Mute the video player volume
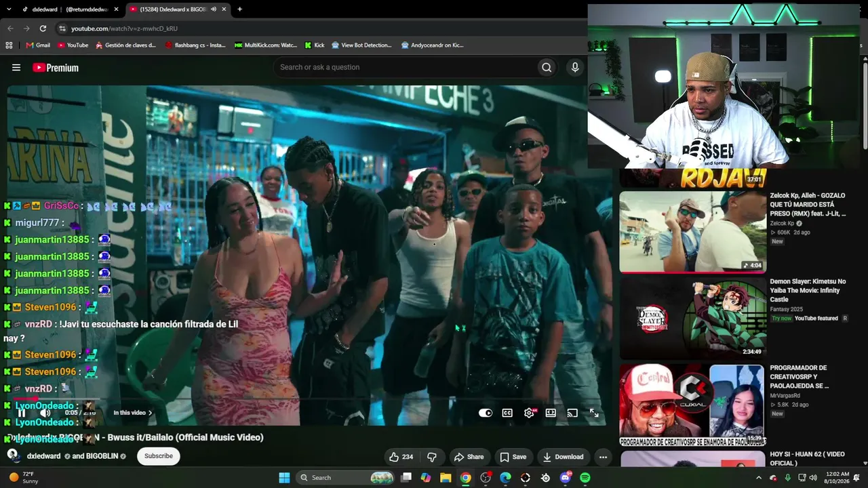 click(x=45, y=412)
